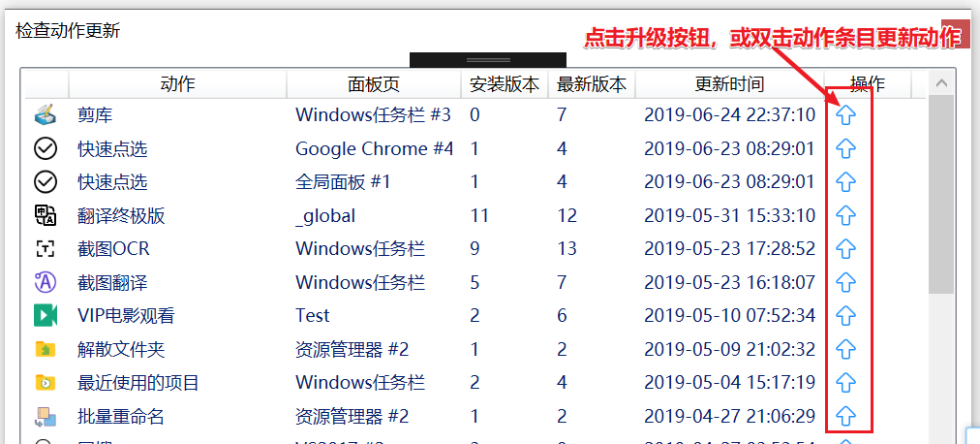The image size is (980, 444).
Task: Select the 最近使用的项目 row
Action: coord(474,381)
